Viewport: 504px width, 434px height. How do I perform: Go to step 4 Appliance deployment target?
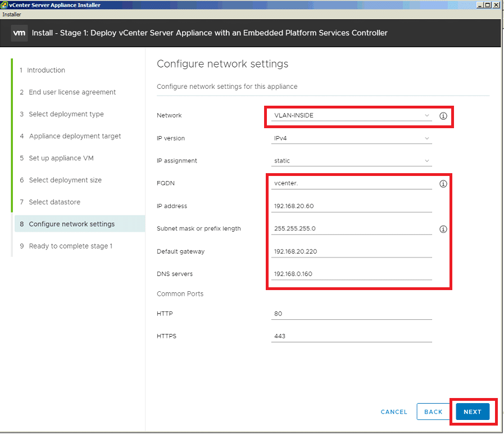coord(70,136)
